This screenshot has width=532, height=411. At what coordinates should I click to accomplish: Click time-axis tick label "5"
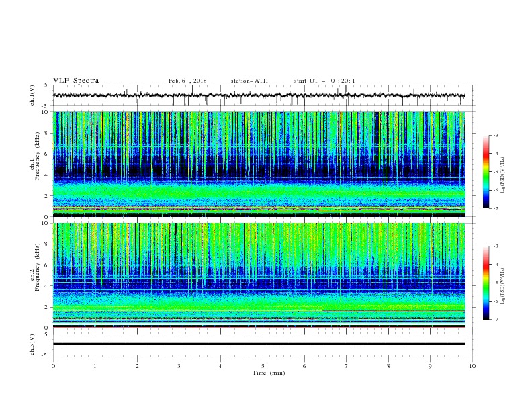(263, 366)
